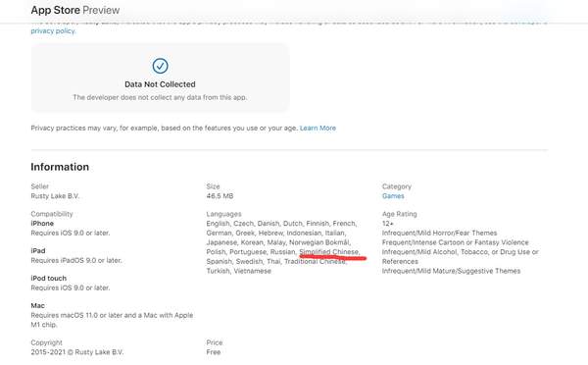Select the developer does not collect data text
Image resolution: width=588 pixels, height=365 pixels.
(160, 97)
